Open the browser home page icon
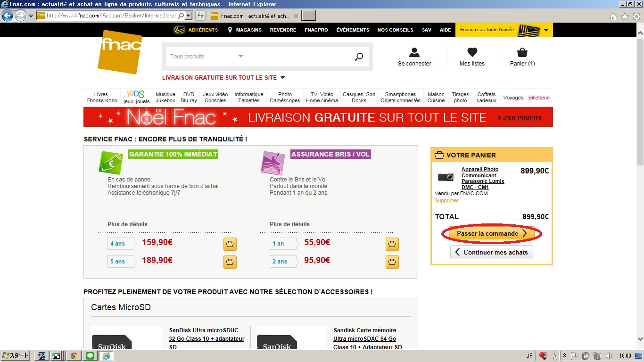Image resolution: width=644 pixels, height=362 pixels. coord(613,16)
